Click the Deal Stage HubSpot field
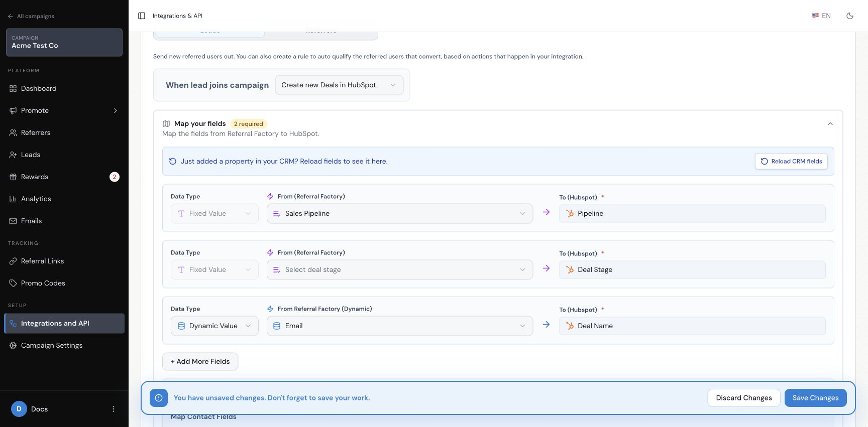This screenshot has height=427, width=868. click(x=692, y=269)
